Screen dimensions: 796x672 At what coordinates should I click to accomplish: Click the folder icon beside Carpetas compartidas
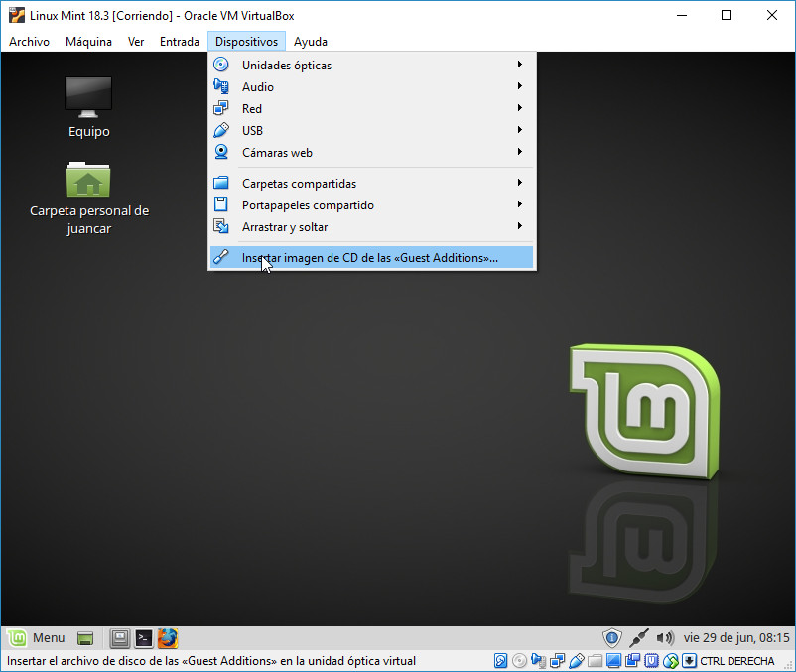[220, 183]
